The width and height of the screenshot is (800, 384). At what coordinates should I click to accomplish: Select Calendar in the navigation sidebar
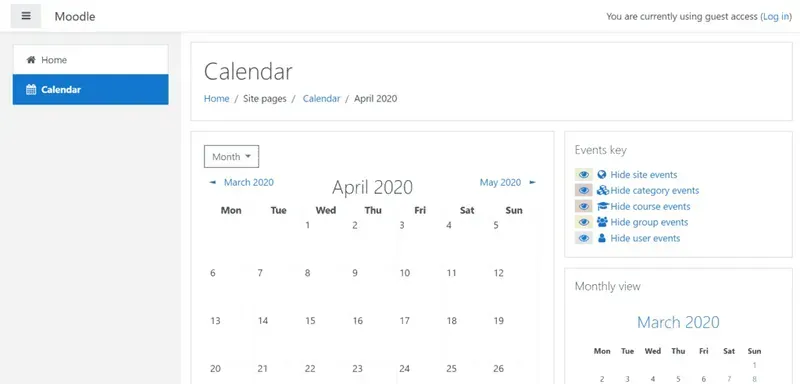tap(90, 89)
